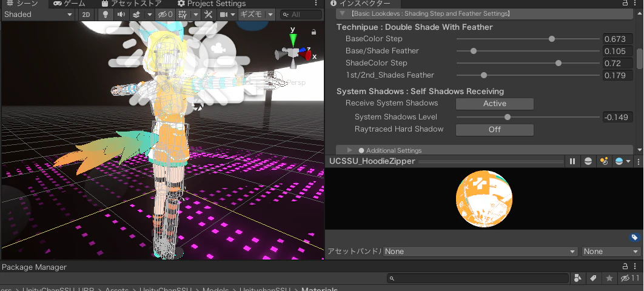Search by type filter icon
The width and height of the screenshot is (644, 291).
578,278
